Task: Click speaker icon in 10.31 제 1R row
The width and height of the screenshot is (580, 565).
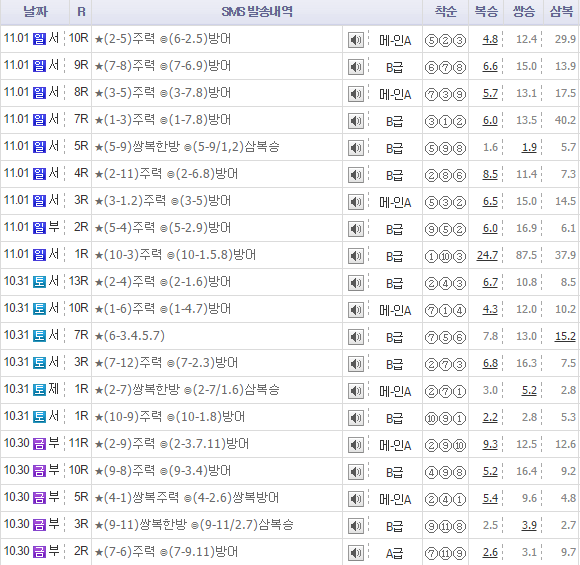Action: tap(356, 391)
